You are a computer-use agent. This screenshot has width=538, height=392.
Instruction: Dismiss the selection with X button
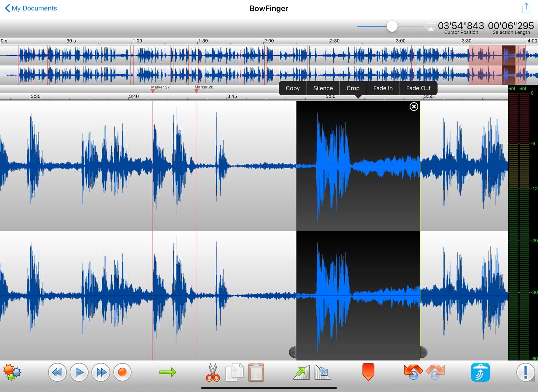click(x=414, y=107)
